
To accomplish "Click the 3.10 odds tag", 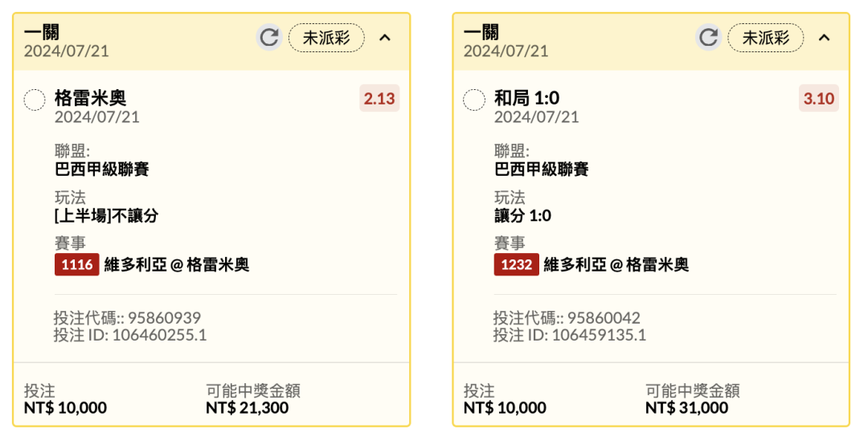I will pos(819,99).
